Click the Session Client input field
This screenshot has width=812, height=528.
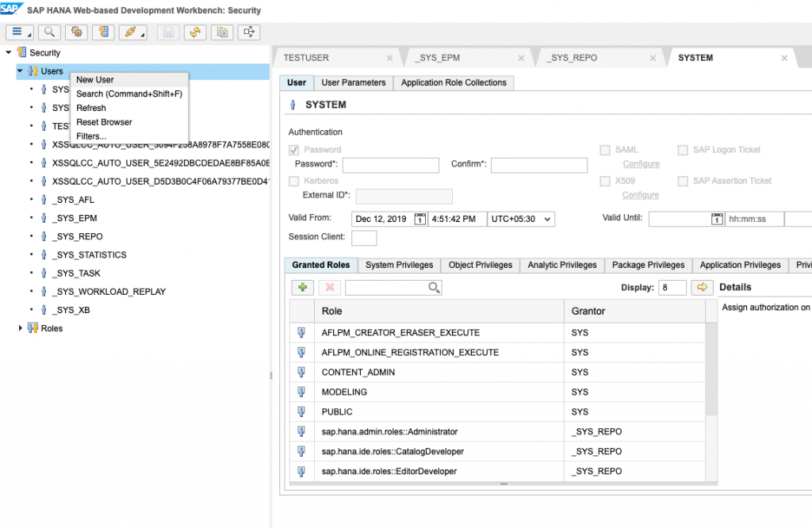coord(364,238)
